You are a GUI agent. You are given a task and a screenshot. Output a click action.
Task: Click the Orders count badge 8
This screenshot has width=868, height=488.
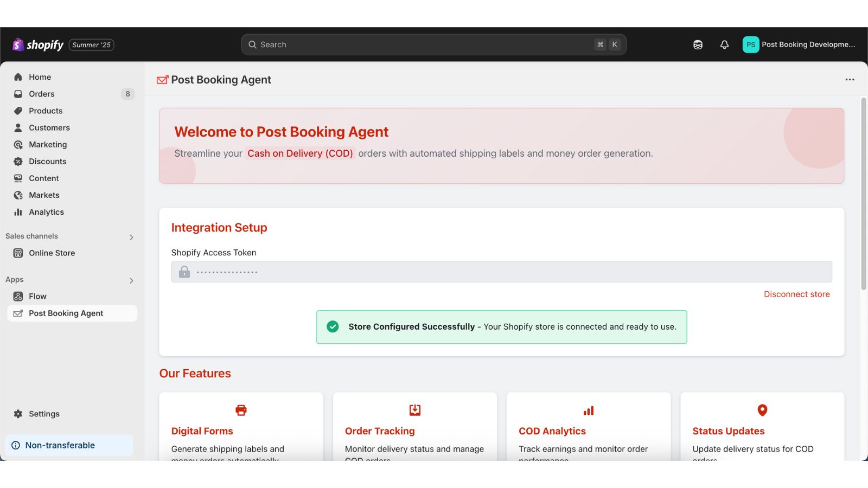[x=127, y=94]
